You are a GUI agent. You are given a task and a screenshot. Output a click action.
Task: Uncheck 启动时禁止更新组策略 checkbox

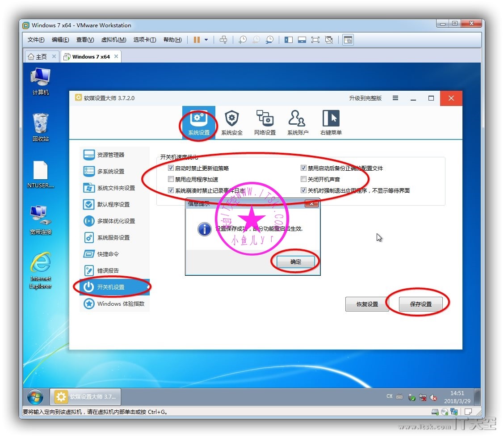[171, 168]
